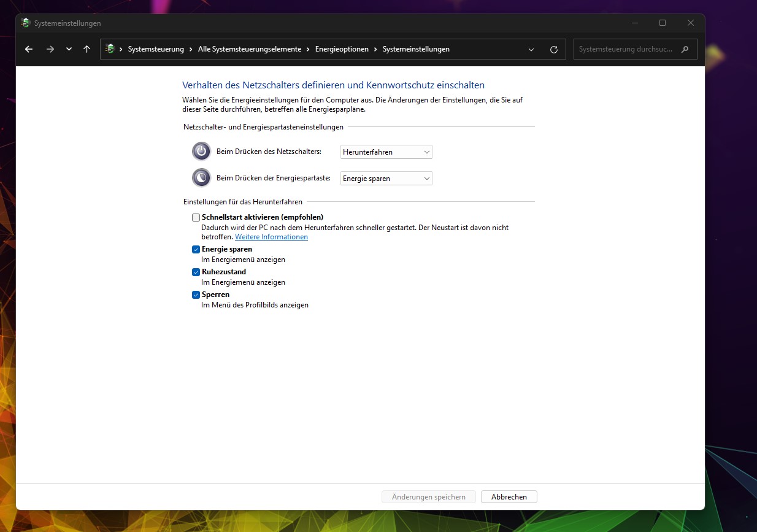
Task: Click the power button icon for Netzschalter
Action: pyautogui.click(x=201, y=152)
